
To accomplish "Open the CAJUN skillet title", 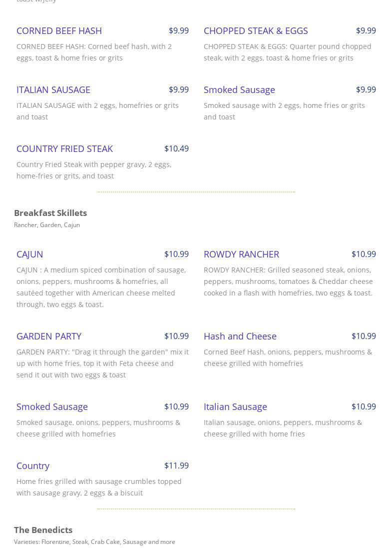I will [29, 254].
